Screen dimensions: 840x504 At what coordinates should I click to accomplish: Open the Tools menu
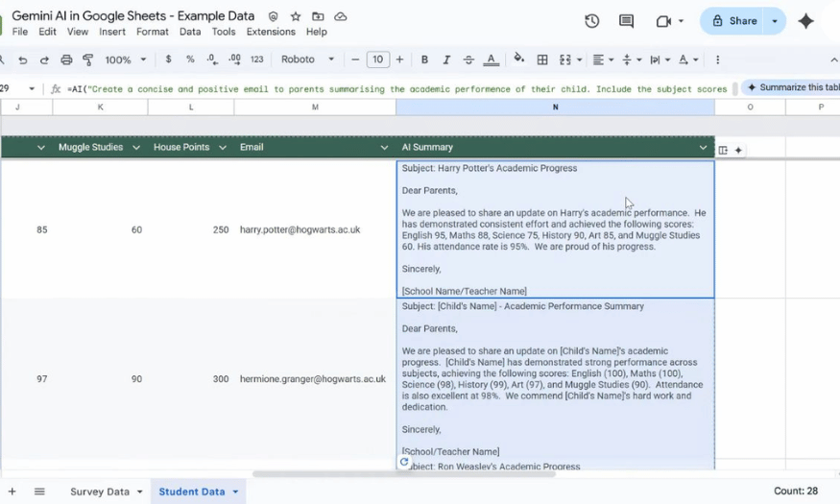tap(224, 32)
